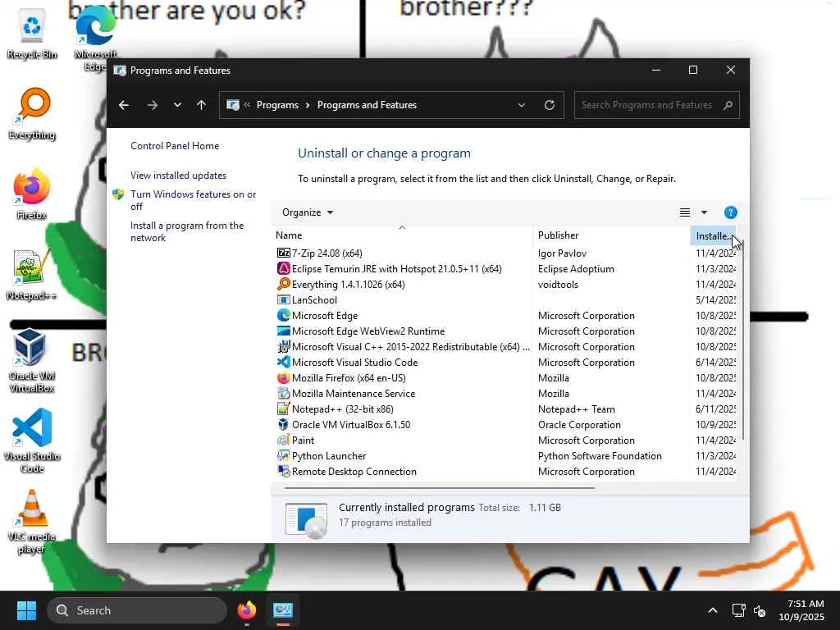Select the LanSchool row

(x=504, y=299)
